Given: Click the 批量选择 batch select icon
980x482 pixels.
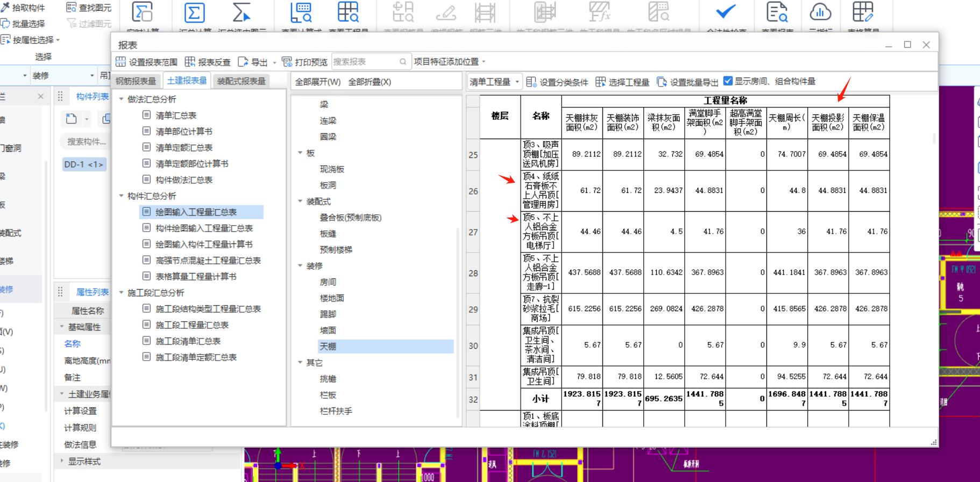Looking at the screenshot, I should click(5, 24).
